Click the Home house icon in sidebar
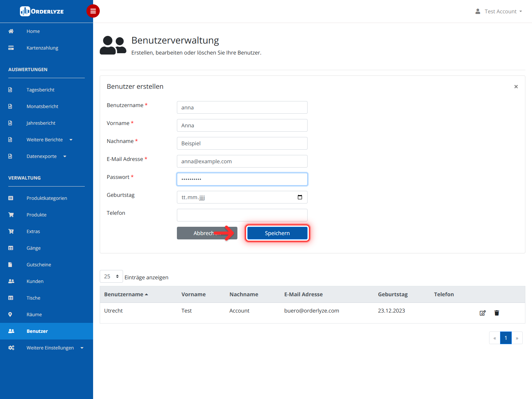The width and height of the screenshot is (532, 399). pyautogui.click(x=11, y=31)
